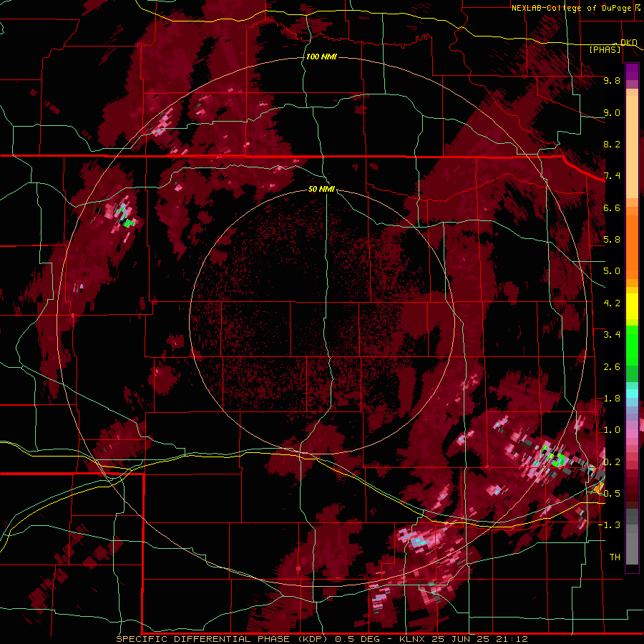This screenshot has width=644, height=644.
Task: Click the 8.2 scale value
Action: pos(612,144)
